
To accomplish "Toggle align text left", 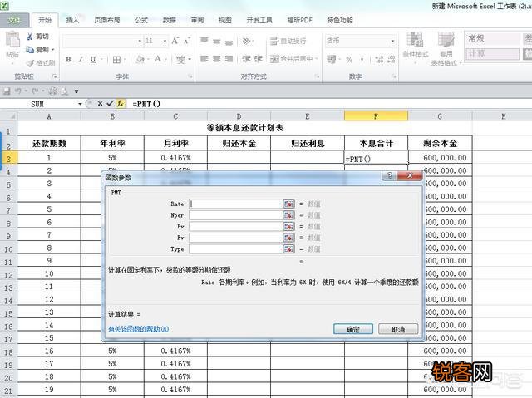I will [x=204, y=59].
